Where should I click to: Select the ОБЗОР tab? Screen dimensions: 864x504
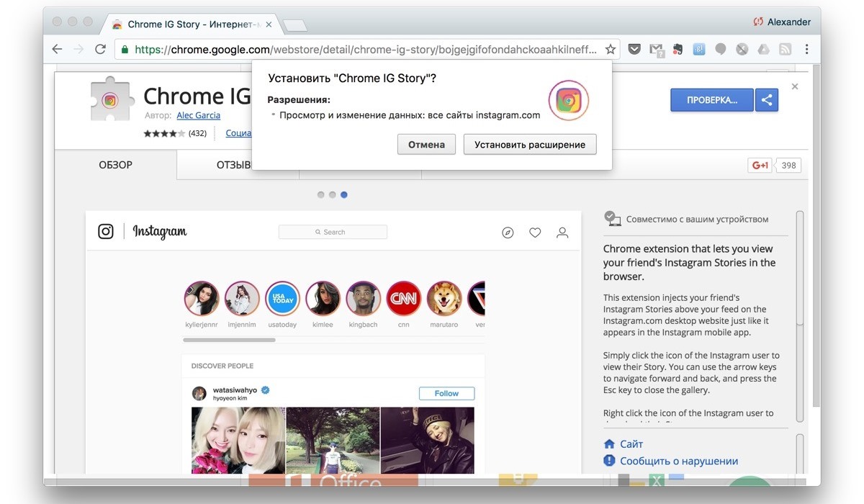point(115,165)
